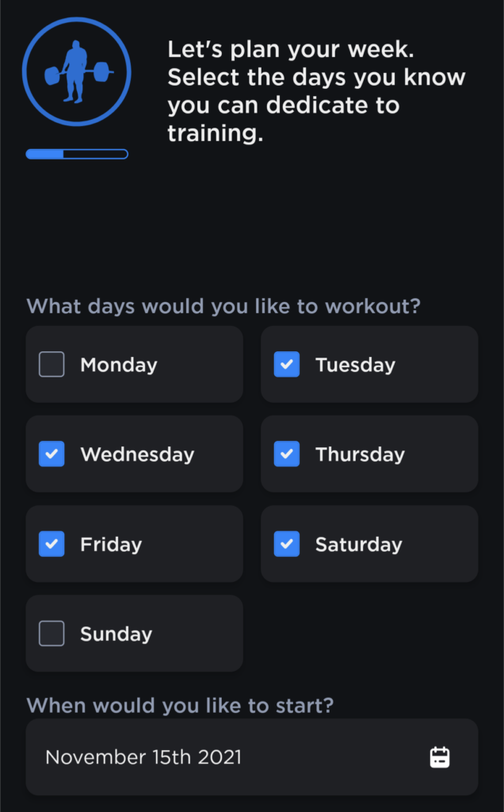
Task: Disable the Thursday checkbox
Action: click(x=287, y=454)
